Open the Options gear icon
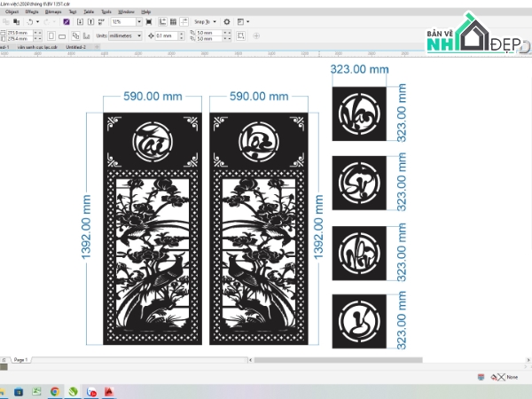The width and height of the screenshot is (532, 399). [226, 20]
